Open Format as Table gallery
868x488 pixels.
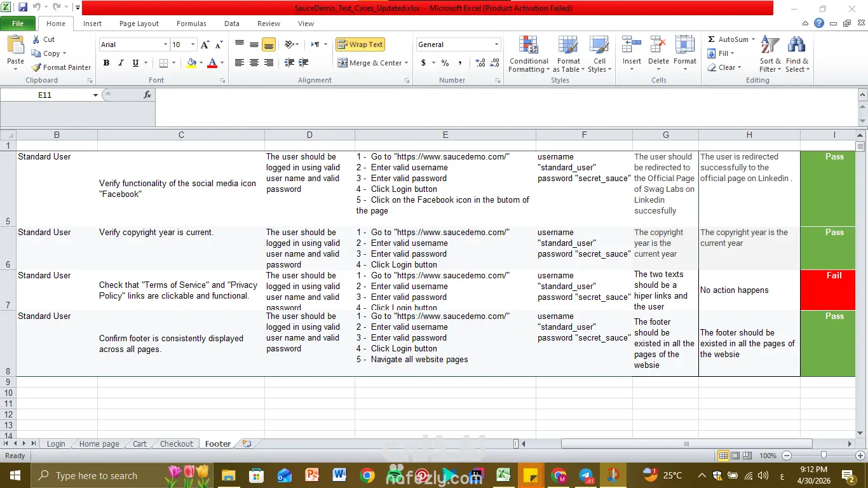point(569,54)
